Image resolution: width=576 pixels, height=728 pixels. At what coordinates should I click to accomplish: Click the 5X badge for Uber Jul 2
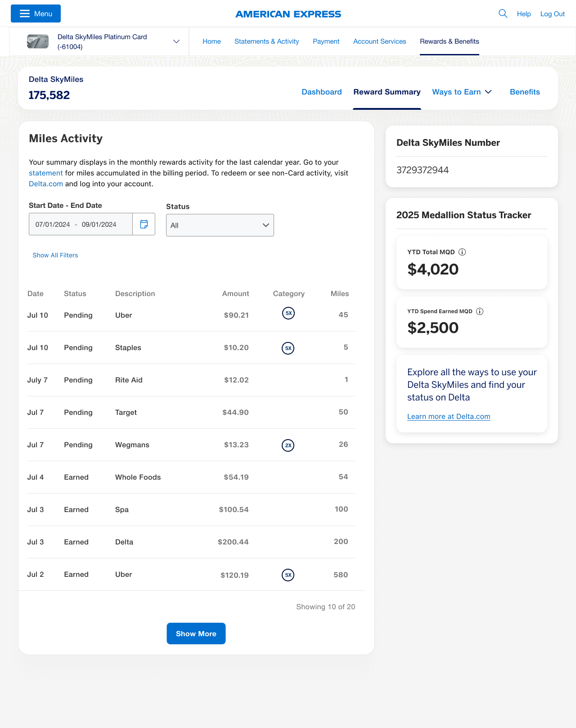tap(288, 575)
